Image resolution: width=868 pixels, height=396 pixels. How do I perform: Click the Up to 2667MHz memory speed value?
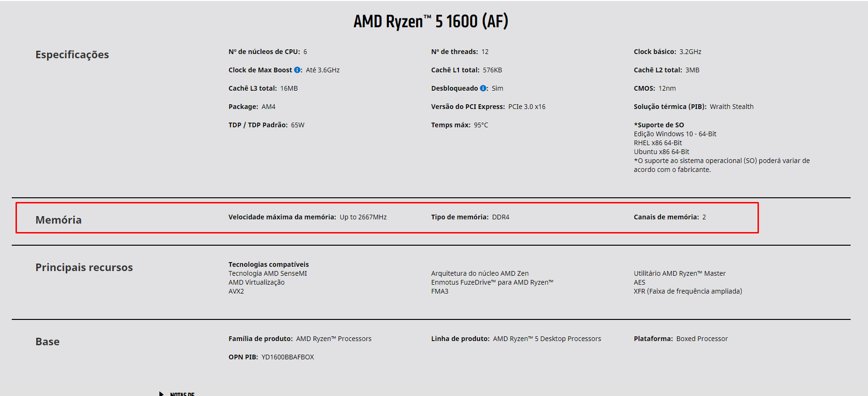[363, 217]
